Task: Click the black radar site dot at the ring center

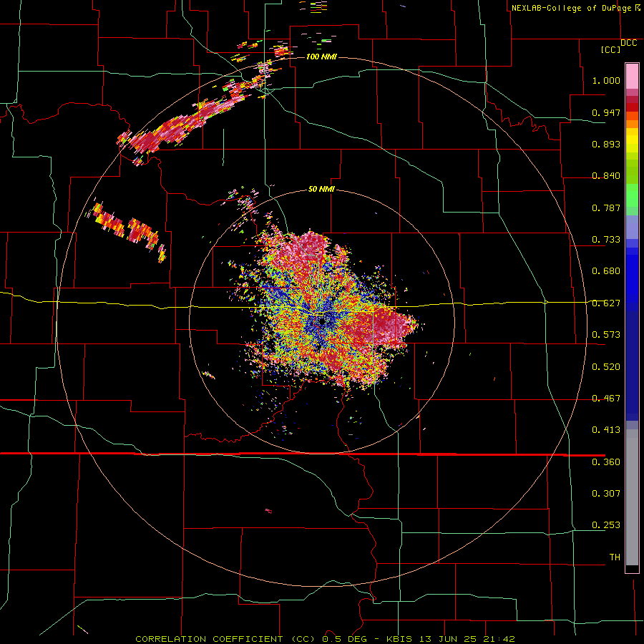Action: tap(321, 321)
